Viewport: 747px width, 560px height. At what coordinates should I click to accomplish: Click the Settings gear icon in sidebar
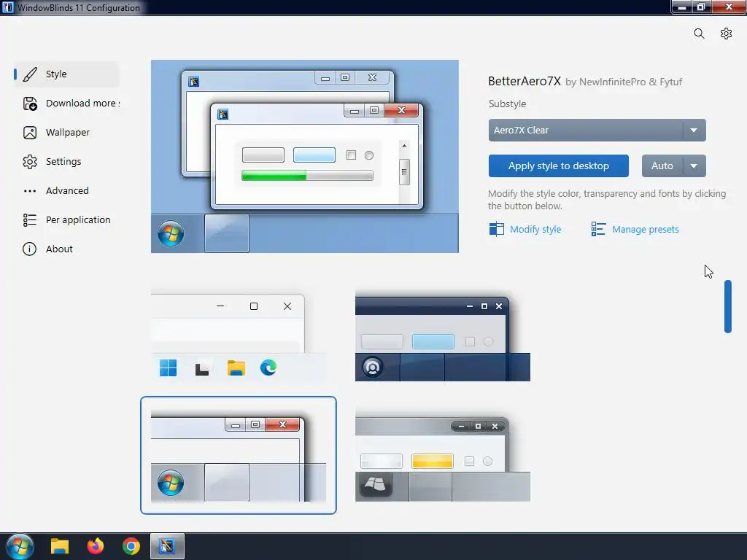tap(29, 162)
